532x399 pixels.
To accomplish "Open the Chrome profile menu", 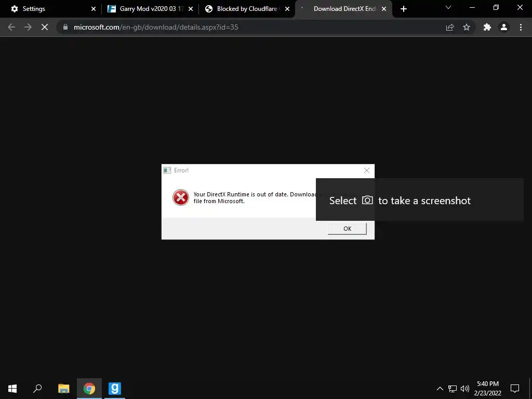I will click(504, 27).
